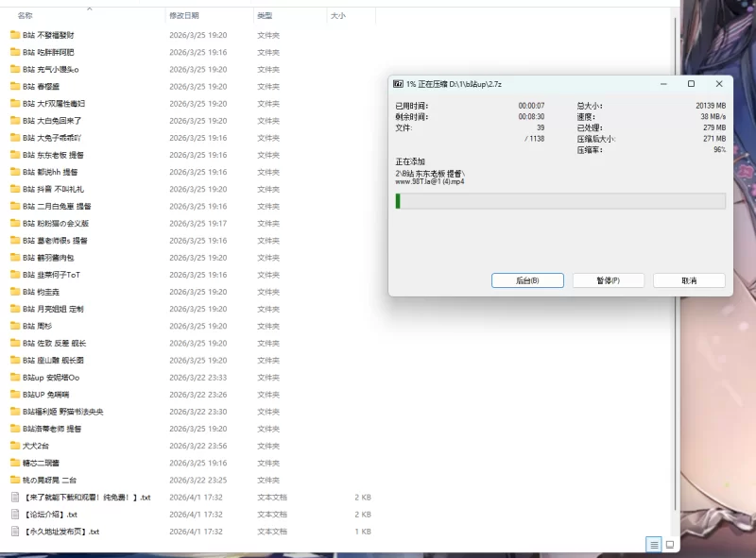Click sort direction chevron above 名称 column
The height and width of the screenshot is (558, 756).
pyautogui.click(x=89, y=8)
